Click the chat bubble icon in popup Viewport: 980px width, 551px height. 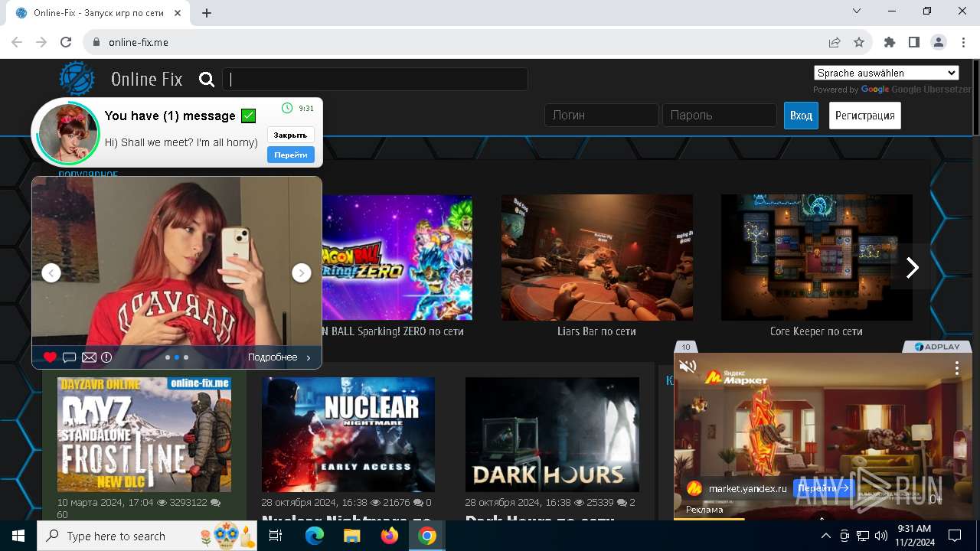click(x=70, y=357)
